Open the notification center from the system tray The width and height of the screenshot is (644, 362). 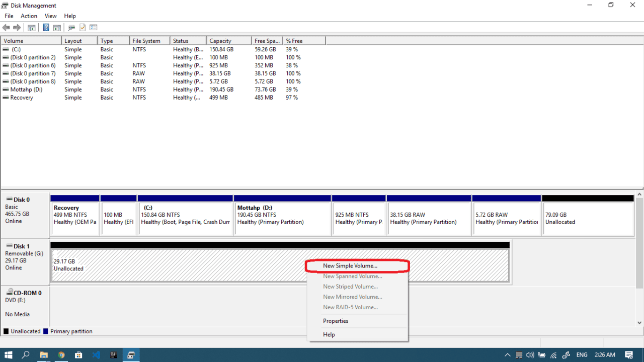628,355
